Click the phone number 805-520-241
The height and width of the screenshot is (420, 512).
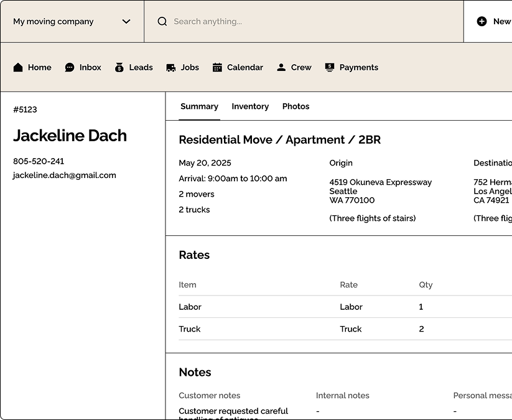click(39, 161)
